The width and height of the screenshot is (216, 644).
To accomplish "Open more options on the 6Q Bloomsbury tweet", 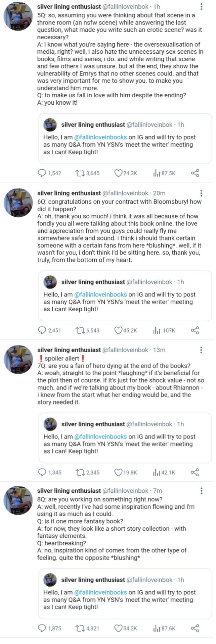I will point(201,193).
